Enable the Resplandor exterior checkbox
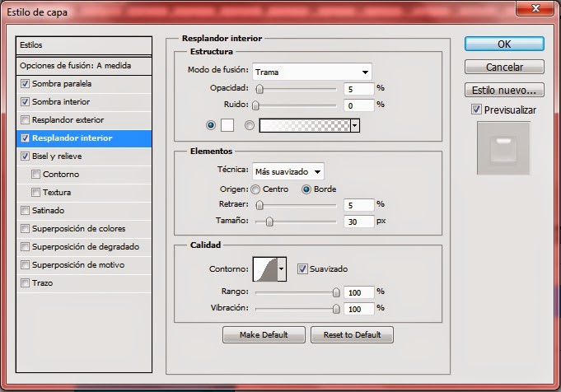Image resolution: width=561 pixels, height=392 pixels. [25, 119]
